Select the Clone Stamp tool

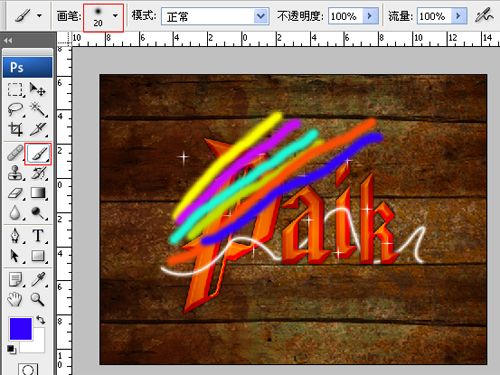[15, 173]
